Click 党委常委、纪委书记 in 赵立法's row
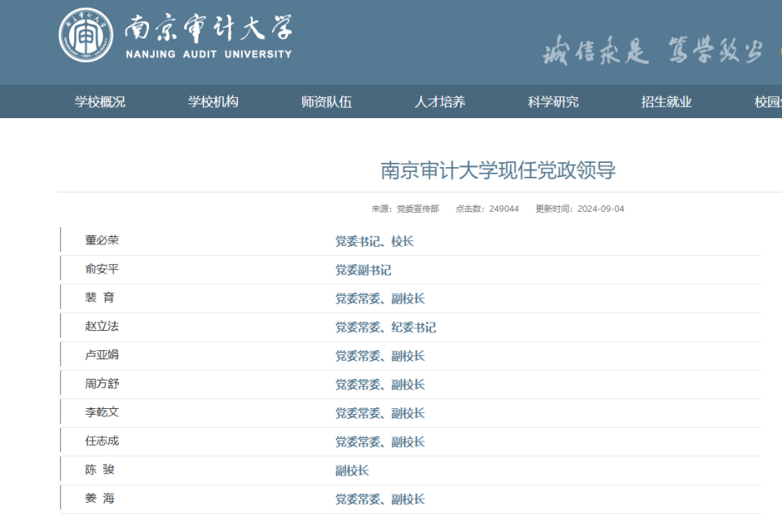This screenshot has height=532, width=782. (x=385, y=328)
